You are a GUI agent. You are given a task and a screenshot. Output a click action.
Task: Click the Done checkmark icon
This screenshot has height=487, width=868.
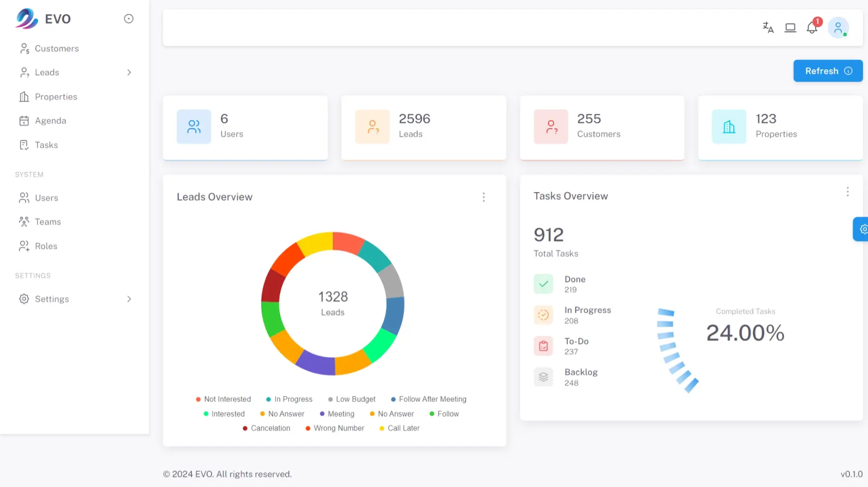[544, 284]
